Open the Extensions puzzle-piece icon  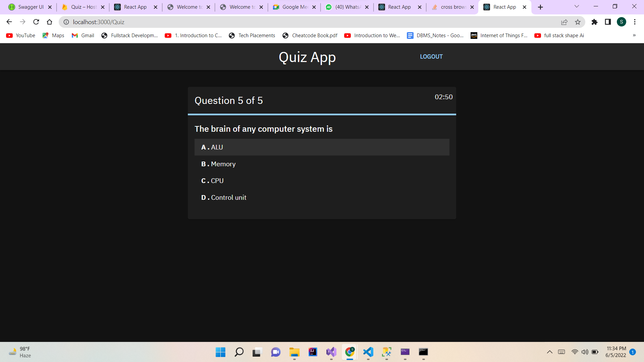click(595, 22)
